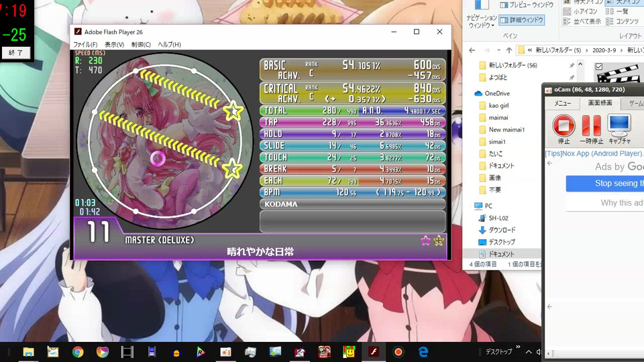Click the pink star icon in footer bar
Screen dimensions: 644x362
[425, 241]
